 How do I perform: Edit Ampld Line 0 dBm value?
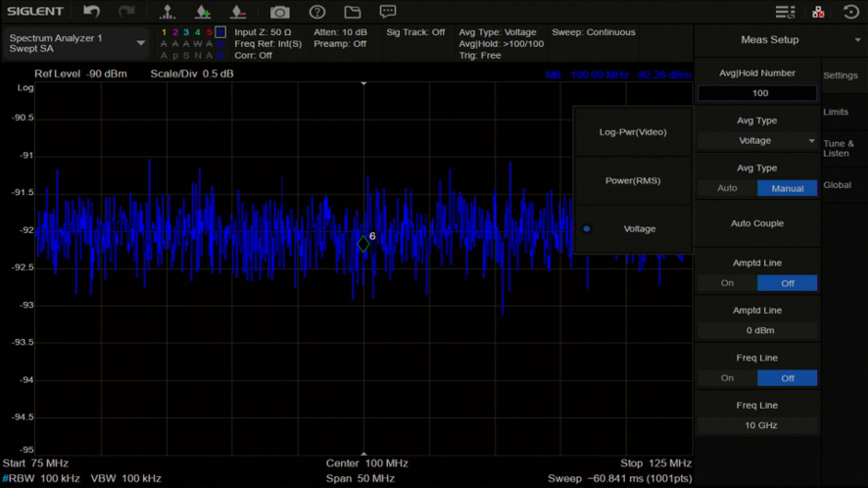coord(757,330)
